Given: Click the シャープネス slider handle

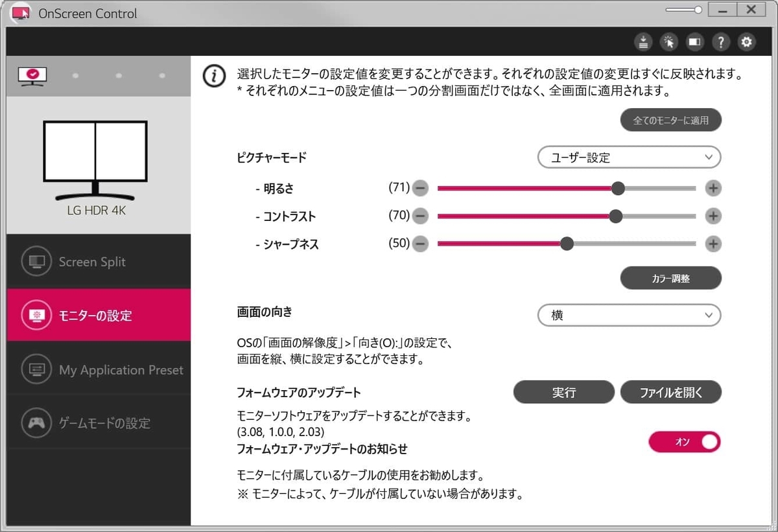Looking at the screenshot, I should pyautogui.click(x=567, y=244).
